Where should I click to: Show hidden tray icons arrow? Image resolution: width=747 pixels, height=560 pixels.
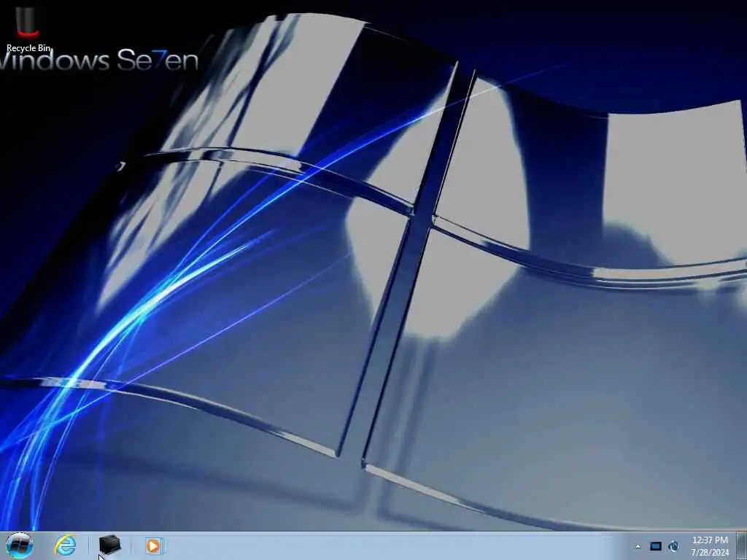(638, 546)
